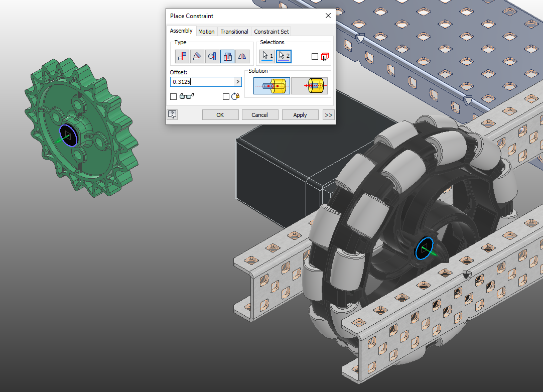Screen dimensions: 543x392
Task: Toggle Show Preview glasses checkbox
Action: pyautogui.click(x=174, y=96)
